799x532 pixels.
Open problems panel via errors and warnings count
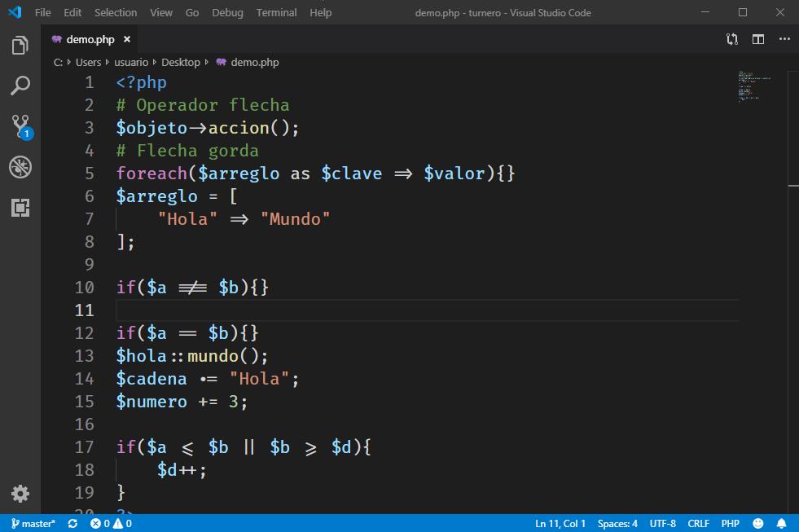pyautogui.click(x=111, y=523)
